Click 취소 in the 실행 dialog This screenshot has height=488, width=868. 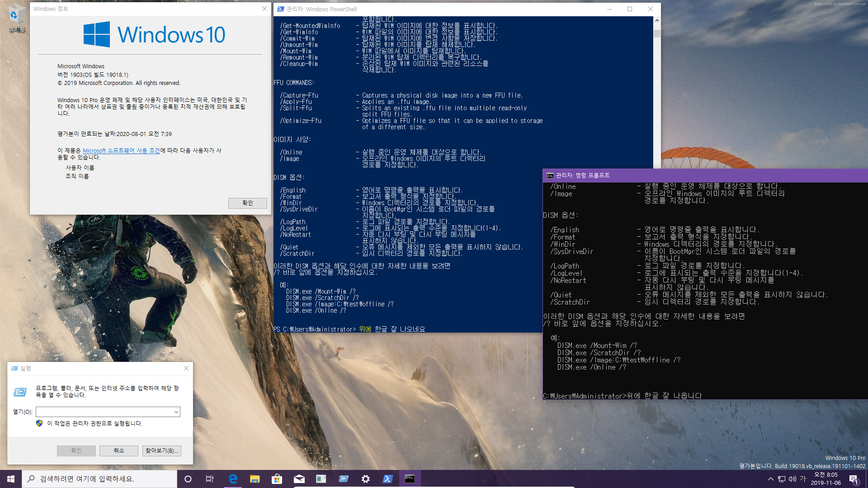(x=119, y=450)
